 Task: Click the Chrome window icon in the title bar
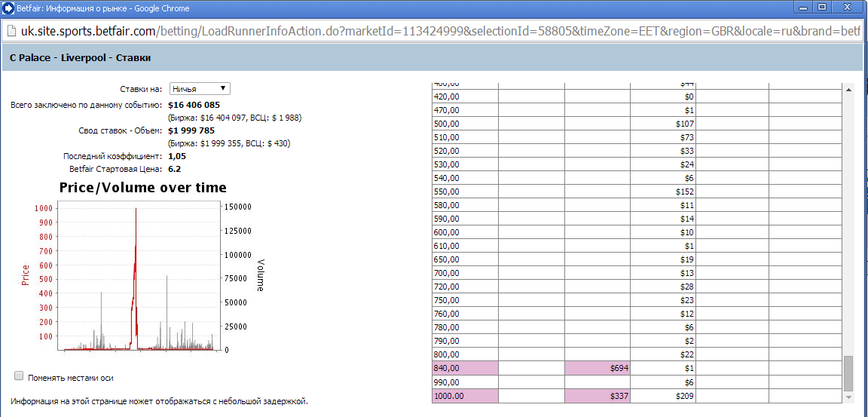[8, 8]
